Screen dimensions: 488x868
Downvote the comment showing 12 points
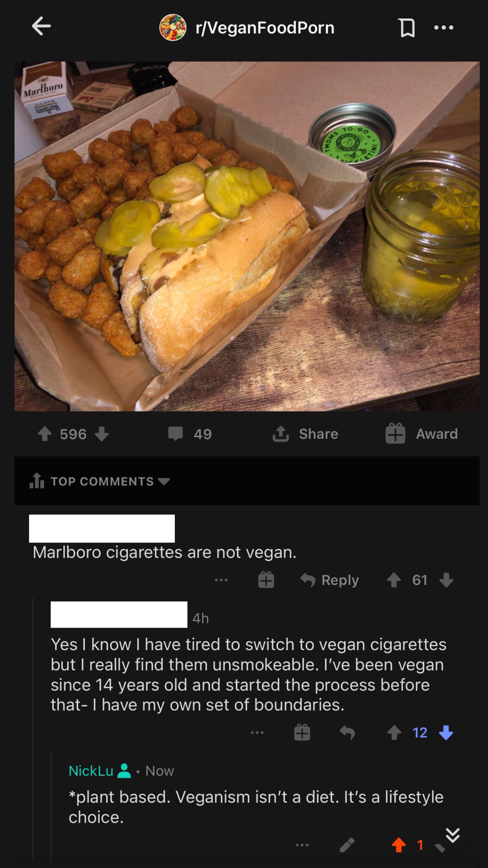(x=446, y=732)
